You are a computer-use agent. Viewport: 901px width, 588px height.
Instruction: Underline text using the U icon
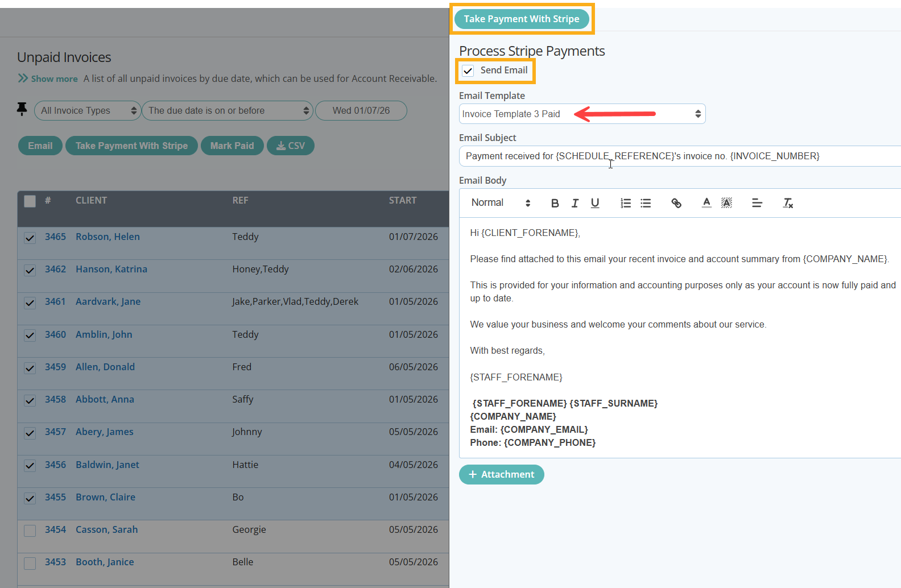point(595,203)
